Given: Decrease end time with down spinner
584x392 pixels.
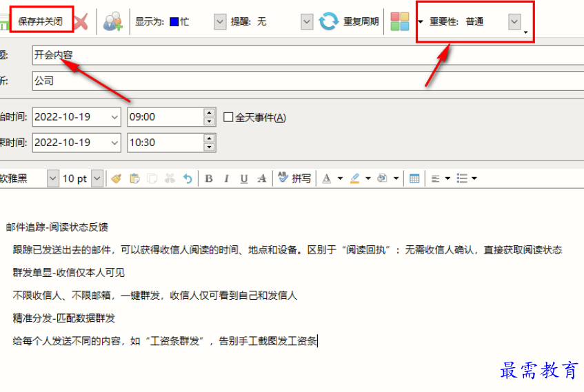Looking at the screenshot, I should [x=210, y=147].
